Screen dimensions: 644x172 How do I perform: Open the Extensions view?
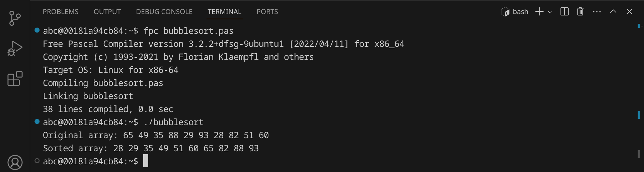pos(15,79)
